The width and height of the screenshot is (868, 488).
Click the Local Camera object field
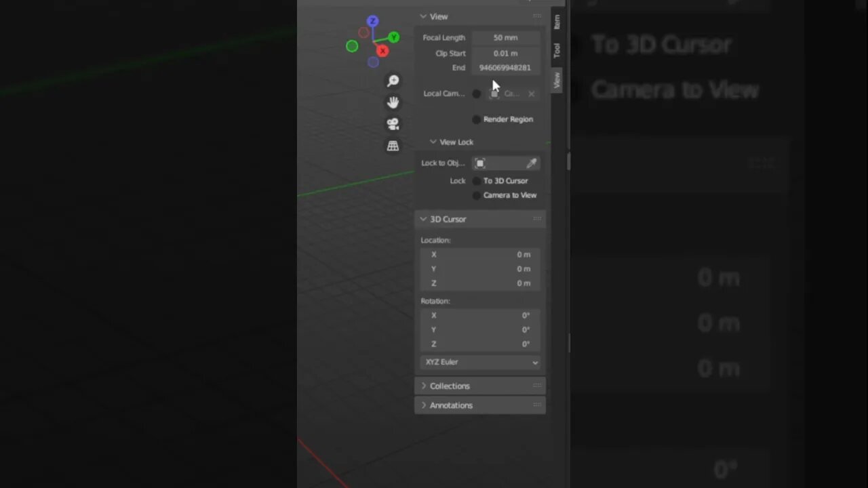click(513, 94)
